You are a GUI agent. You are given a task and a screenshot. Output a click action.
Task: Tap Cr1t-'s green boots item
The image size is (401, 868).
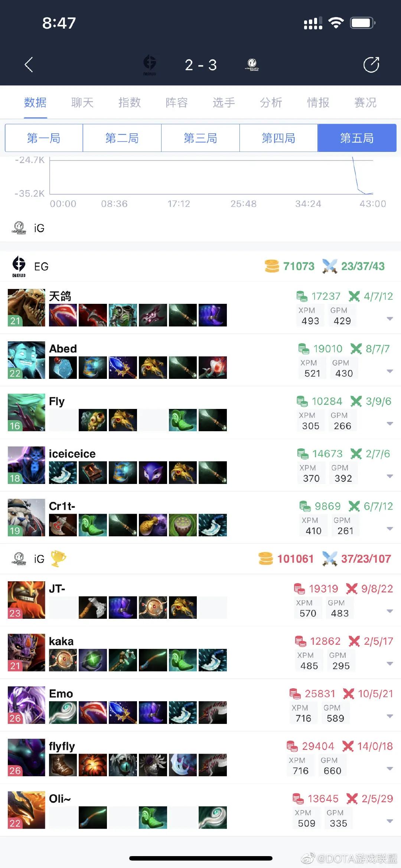[93, 525]
